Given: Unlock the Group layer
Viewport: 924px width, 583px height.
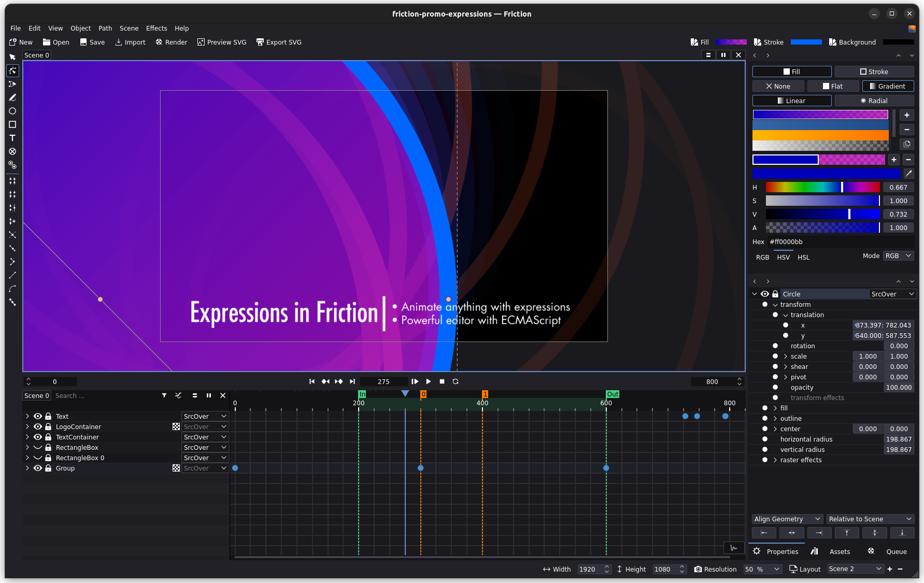Looking at the screenshot, I should click(x=48, y=468).
